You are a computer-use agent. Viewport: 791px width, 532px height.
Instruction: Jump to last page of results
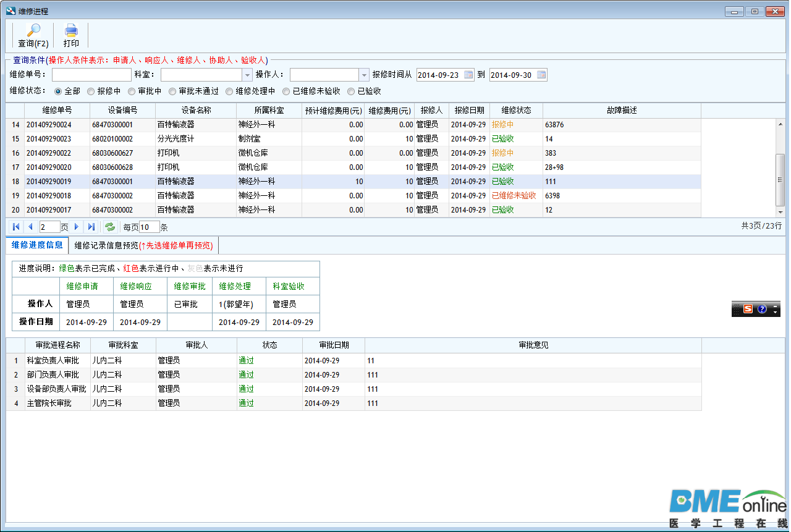coord(91,227)
